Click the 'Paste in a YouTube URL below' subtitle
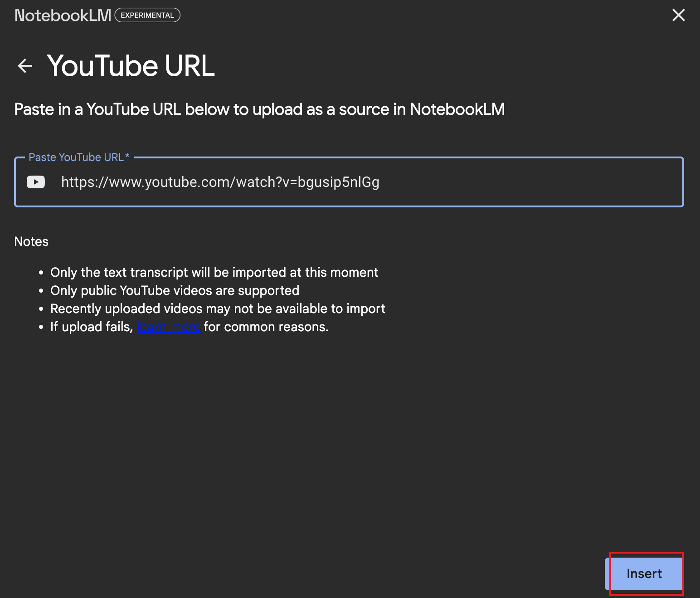Image resolution: width=700 pixels, height=598 pixels. 259,109
